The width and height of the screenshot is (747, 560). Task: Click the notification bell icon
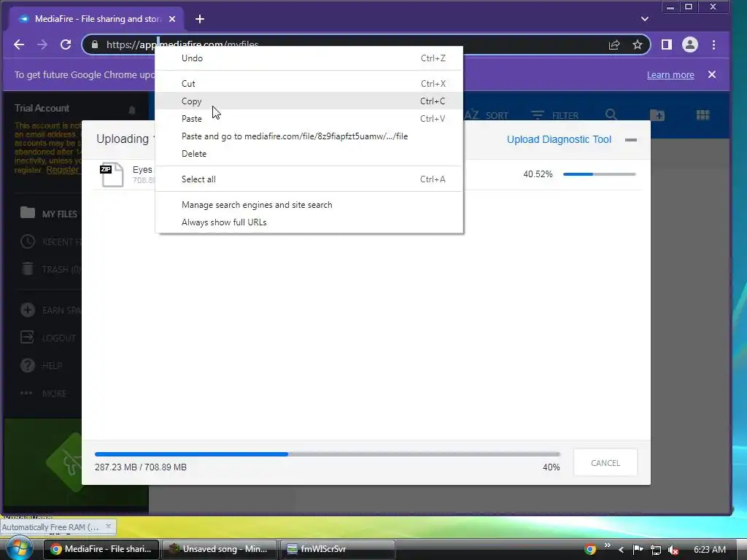[132, 111]
